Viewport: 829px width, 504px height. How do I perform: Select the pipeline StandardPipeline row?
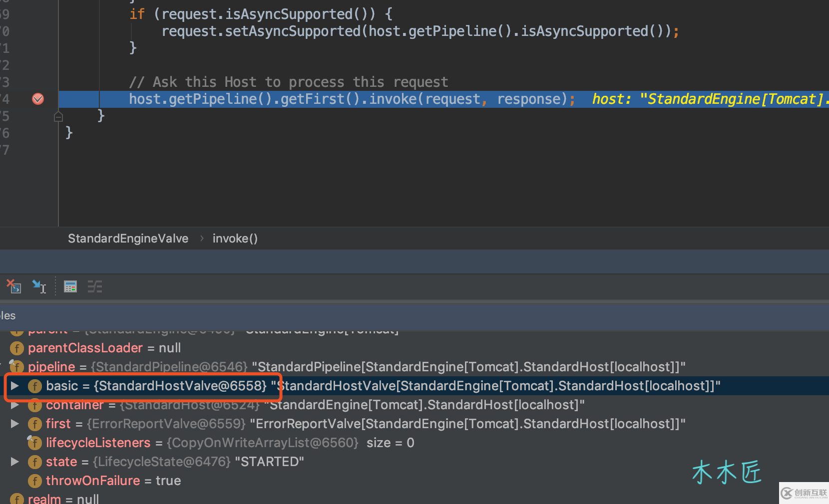[x=414, y=367]
